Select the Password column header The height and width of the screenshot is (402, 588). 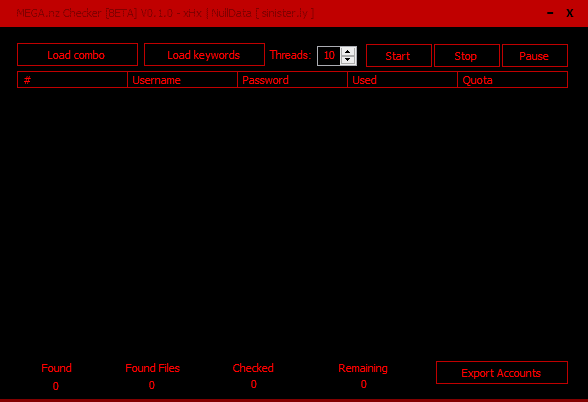click(292, 80)
